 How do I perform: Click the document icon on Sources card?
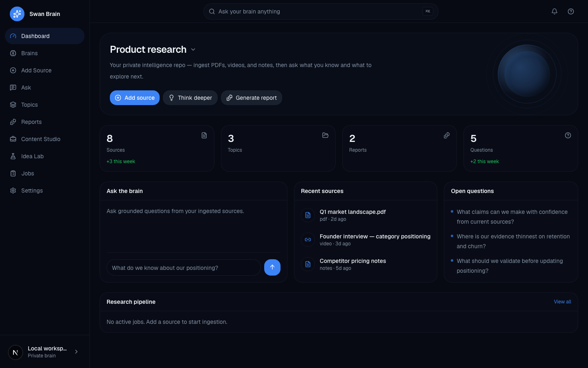point(204,135)
